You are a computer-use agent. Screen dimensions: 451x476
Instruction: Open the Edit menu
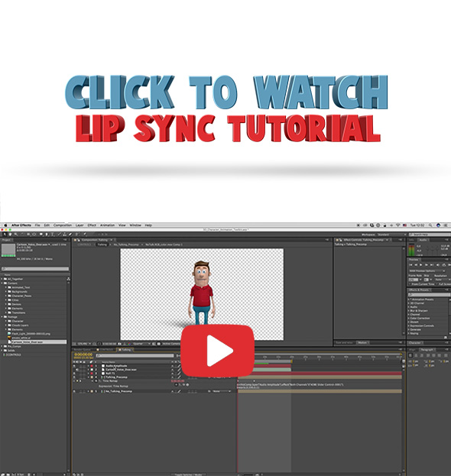[47, 225]
